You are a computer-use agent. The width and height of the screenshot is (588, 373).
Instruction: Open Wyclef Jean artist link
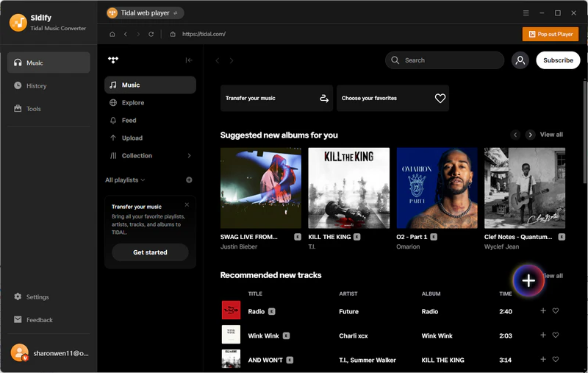point(502,247)
